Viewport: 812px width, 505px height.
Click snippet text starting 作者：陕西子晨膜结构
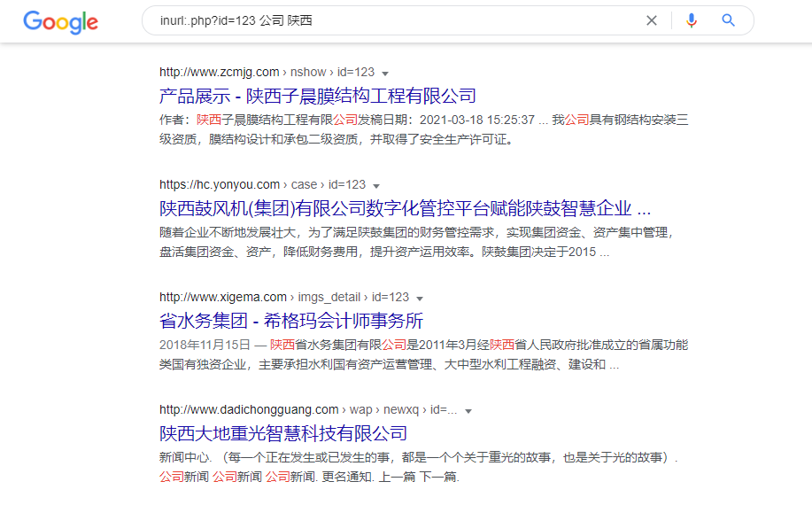(x=423, y=129)
